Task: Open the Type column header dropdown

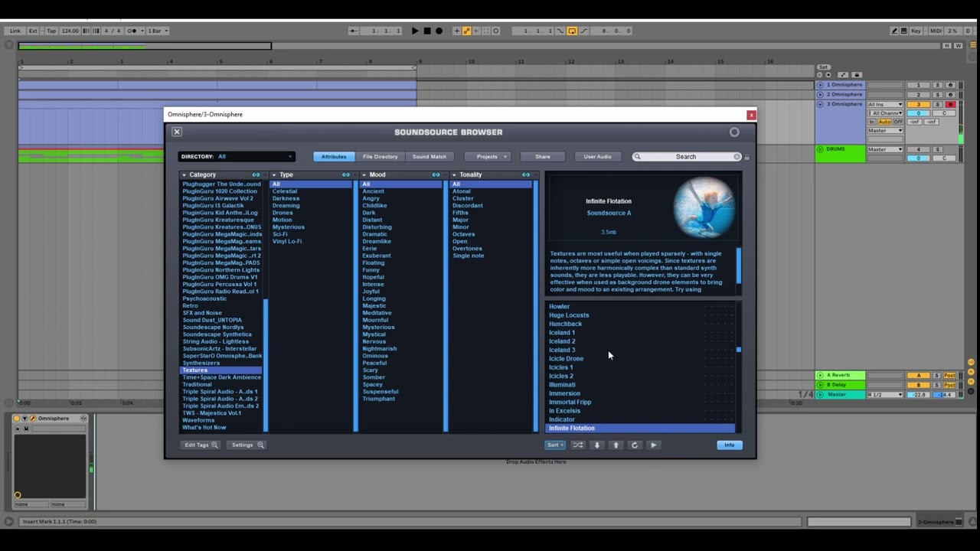Action: (x=275, y=174)
